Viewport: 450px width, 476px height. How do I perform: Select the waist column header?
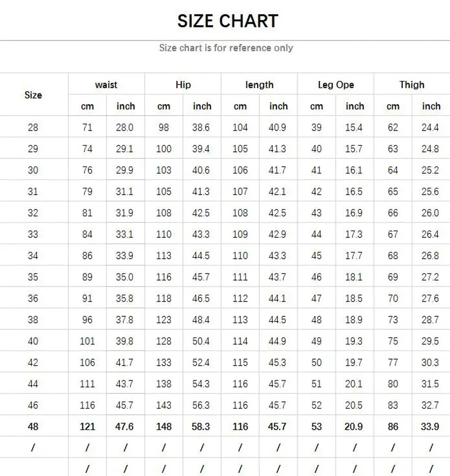point(106,85)
